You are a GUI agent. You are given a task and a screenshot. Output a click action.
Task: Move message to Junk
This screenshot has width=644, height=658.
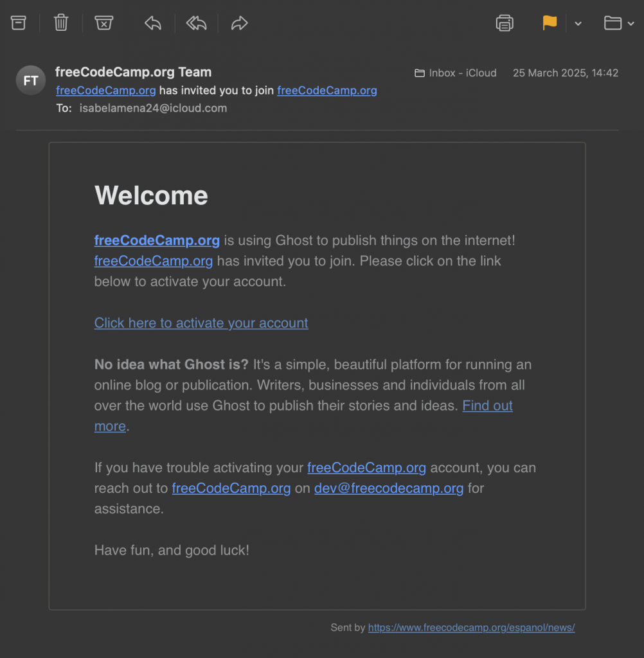(103, 23)
